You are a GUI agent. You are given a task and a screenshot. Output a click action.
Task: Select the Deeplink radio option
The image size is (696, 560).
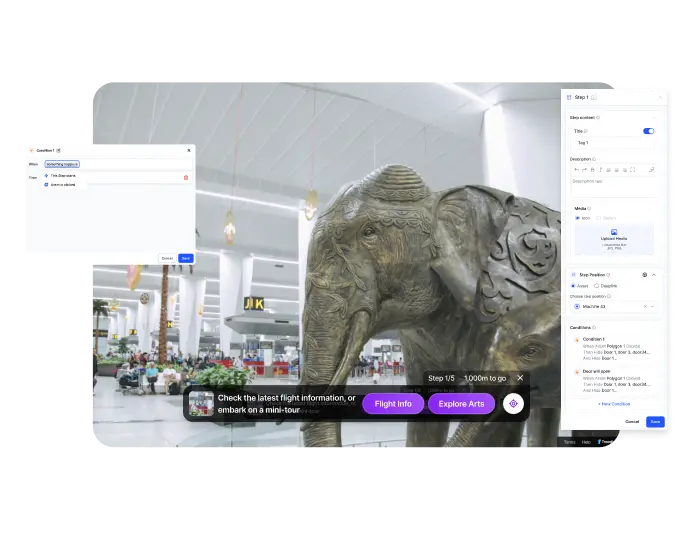597,286
